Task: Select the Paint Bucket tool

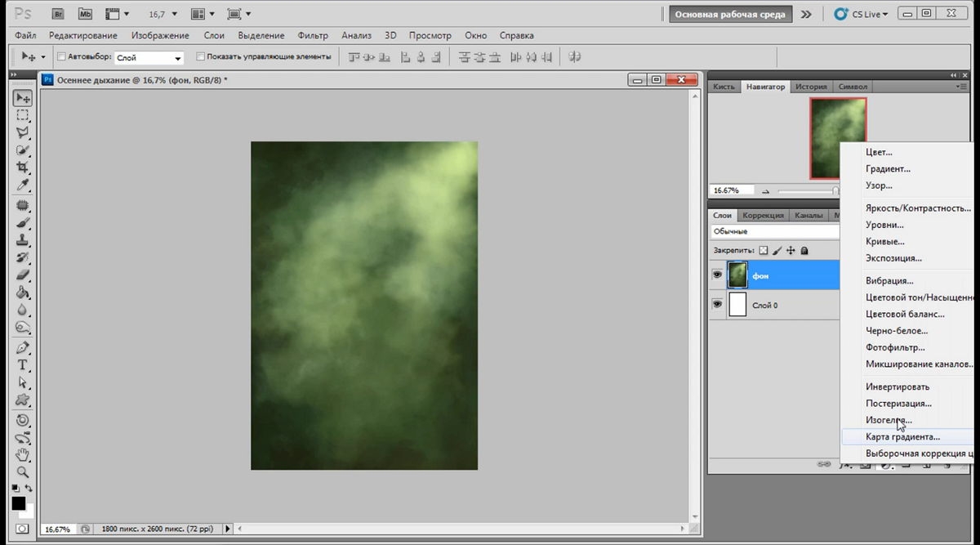Action: tap(22, 293)
